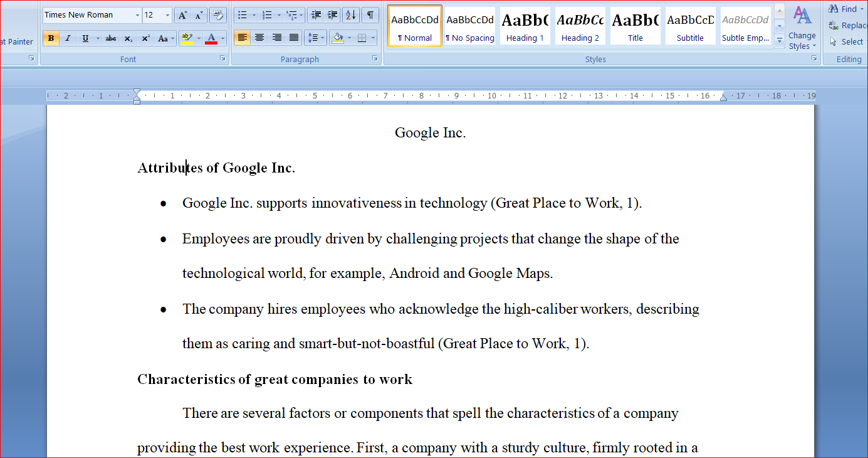This screenshot has height=458, width=868.
Task: Click Bullets list icon
Action: point(243,15)
